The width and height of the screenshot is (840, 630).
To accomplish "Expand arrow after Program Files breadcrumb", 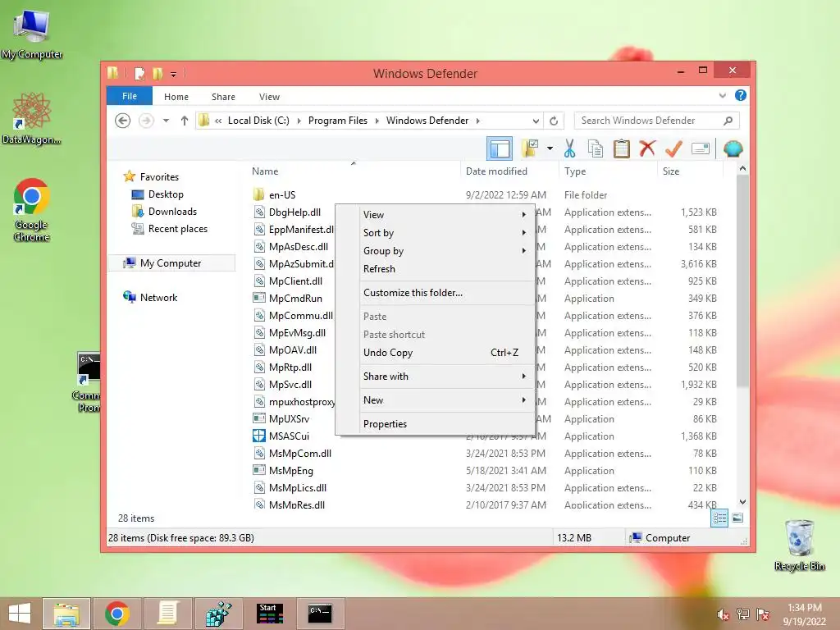I will point(377,121).
